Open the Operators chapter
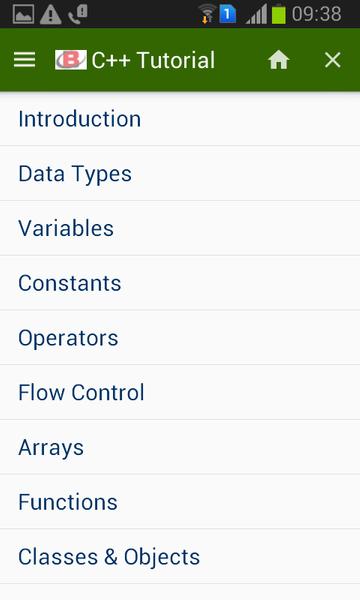Image resolution: width=360 pixels, height=600 pixels. click(180, 338)
